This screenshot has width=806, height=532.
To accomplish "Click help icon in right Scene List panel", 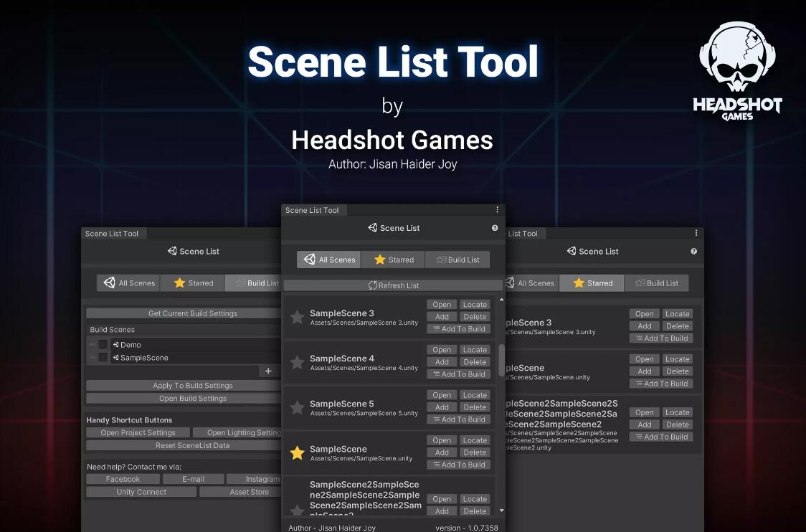I will pos(693,252).
